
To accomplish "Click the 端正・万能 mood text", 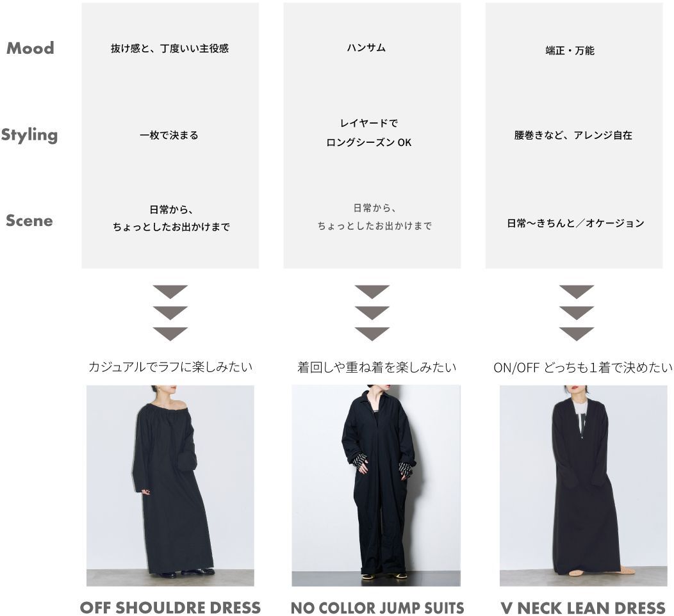I will coord(570,51).
